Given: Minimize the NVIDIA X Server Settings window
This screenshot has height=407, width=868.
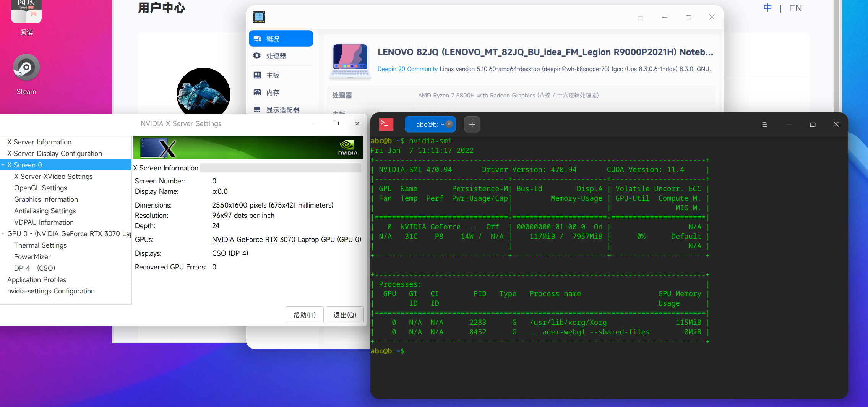Looking at the screenshot, I should 316,123.
